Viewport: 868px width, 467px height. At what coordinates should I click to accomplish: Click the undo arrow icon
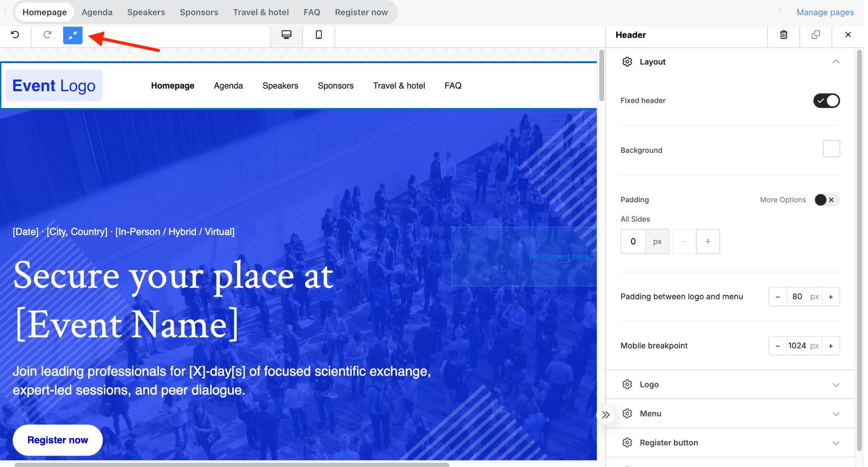point(15,35)
